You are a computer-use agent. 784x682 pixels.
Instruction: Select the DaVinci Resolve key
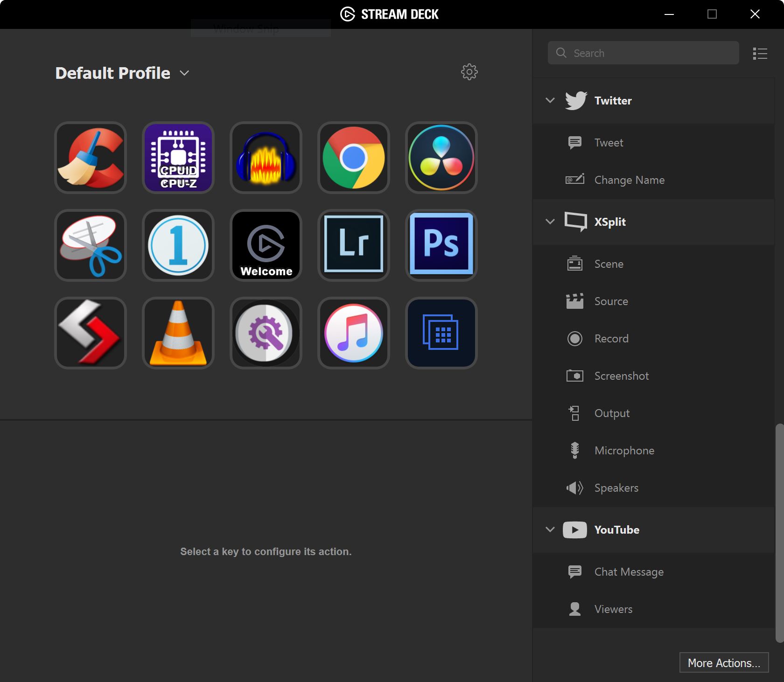click(x=441, y=158)
